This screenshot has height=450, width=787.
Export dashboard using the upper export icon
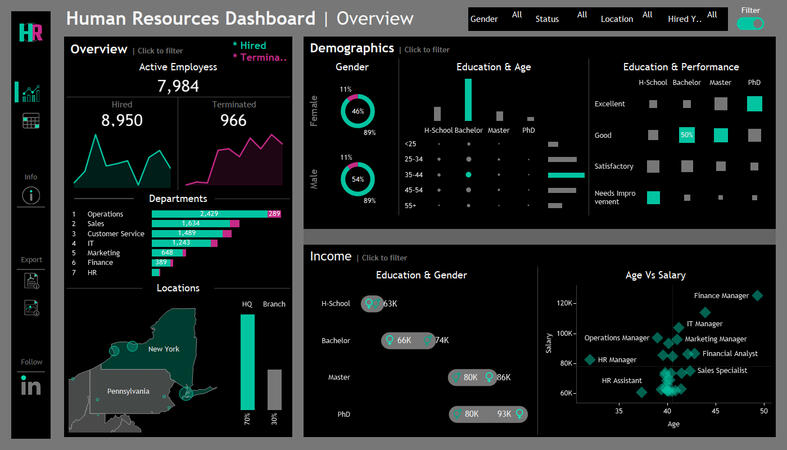click(x=30, y=280)
